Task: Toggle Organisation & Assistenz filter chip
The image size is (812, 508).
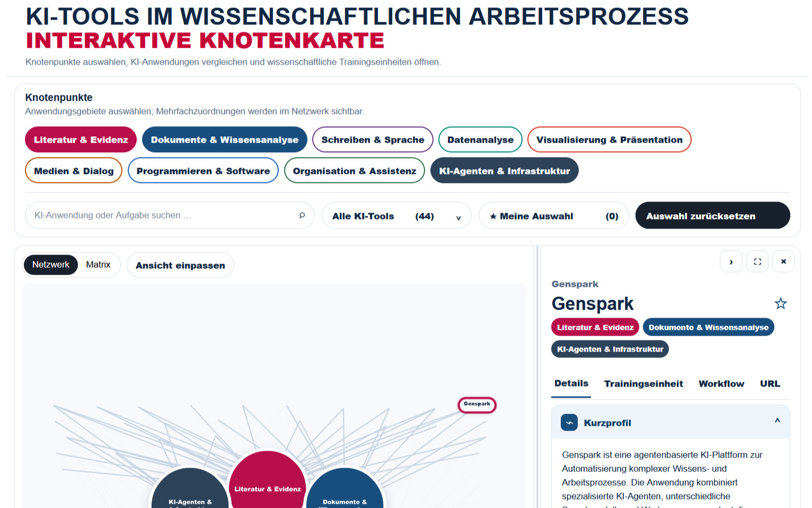Action: click(x=355, y=171)
